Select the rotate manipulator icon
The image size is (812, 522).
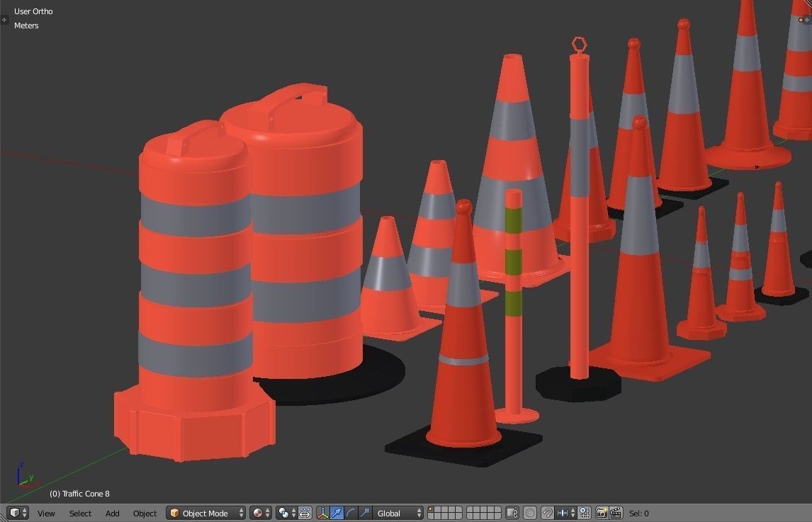tap(351, 513)
